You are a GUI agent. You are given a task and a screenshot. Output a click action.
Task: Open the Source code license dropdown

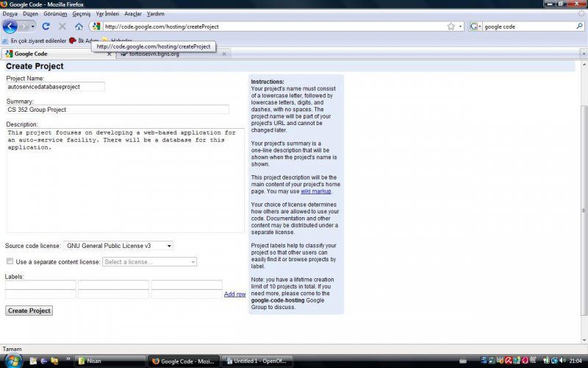coord(118,246)
